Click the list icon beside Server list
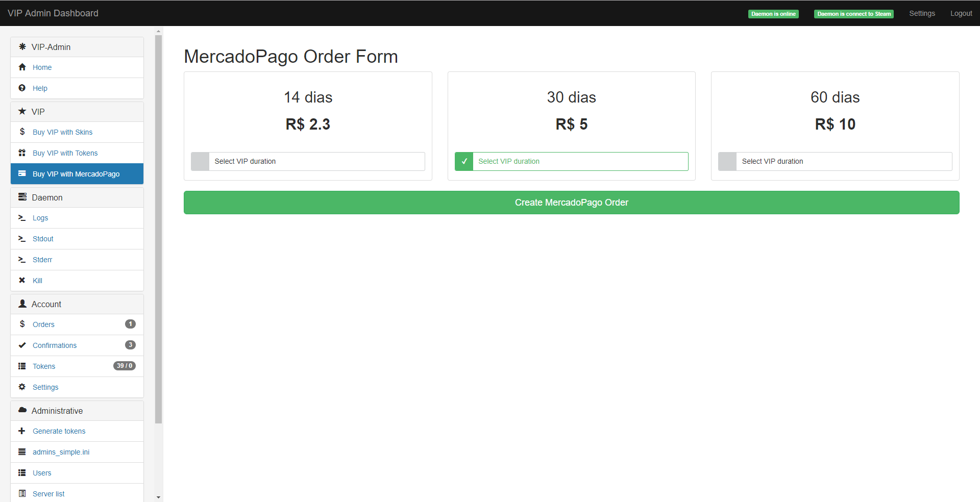 (22, 493)
